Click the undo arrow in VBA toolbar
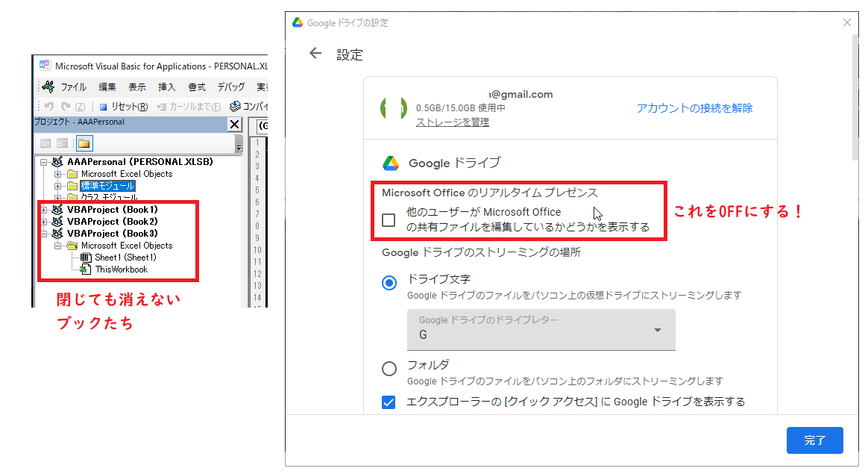 [49, 107]
